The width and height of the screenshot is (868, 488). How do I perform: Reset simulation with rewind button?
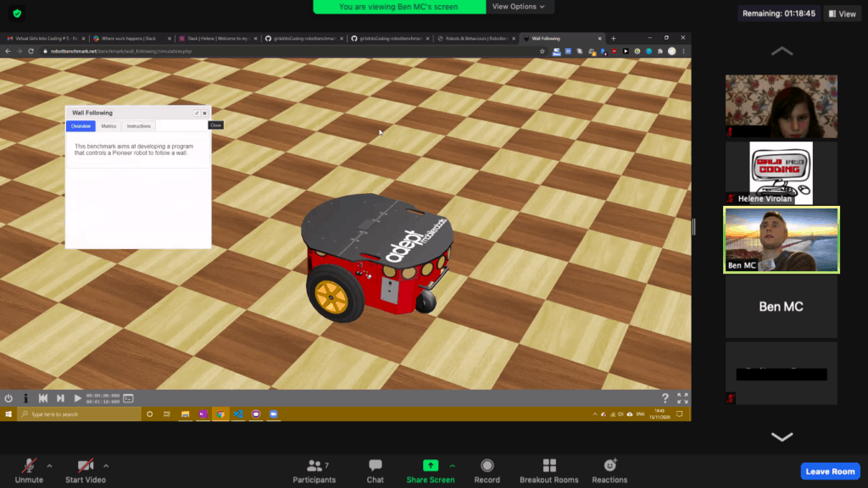[x=42, y=398]
